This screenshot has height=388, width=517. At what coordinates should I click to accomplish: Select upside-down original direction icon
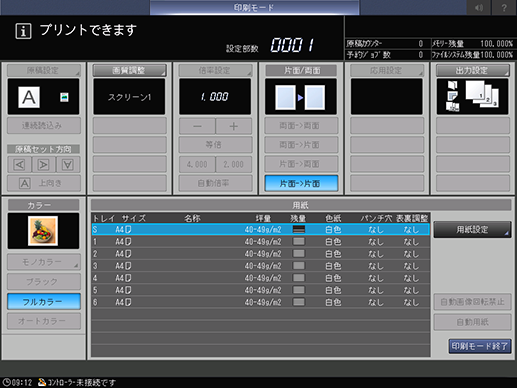point(68,165)
